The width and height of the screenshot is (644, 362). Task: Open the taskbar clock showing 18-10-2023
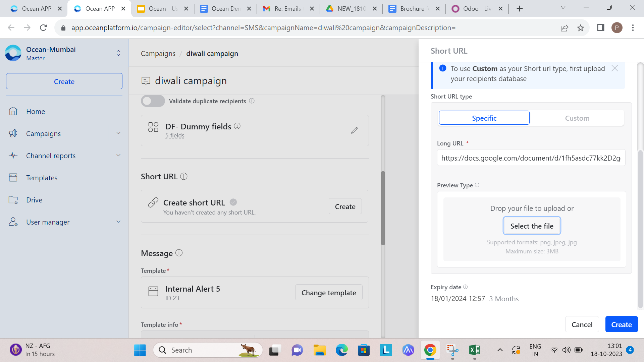click(x=606, y=350)
